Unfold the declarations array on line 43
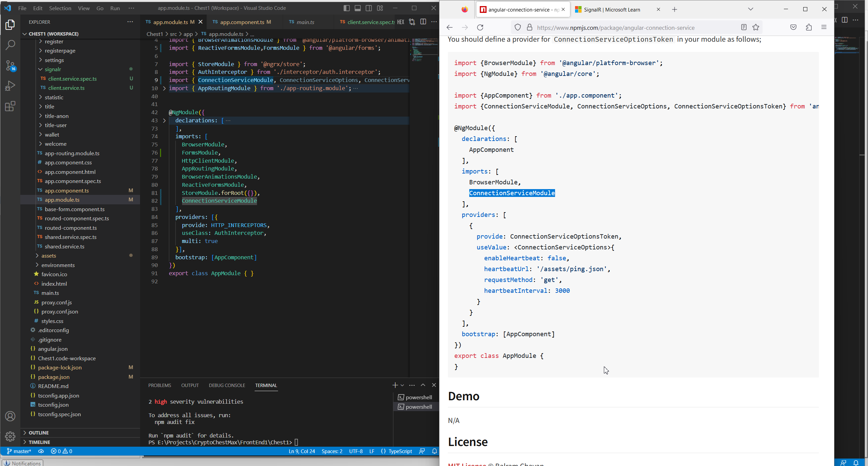This screenshot has height=466, width=868. point(164,121)
